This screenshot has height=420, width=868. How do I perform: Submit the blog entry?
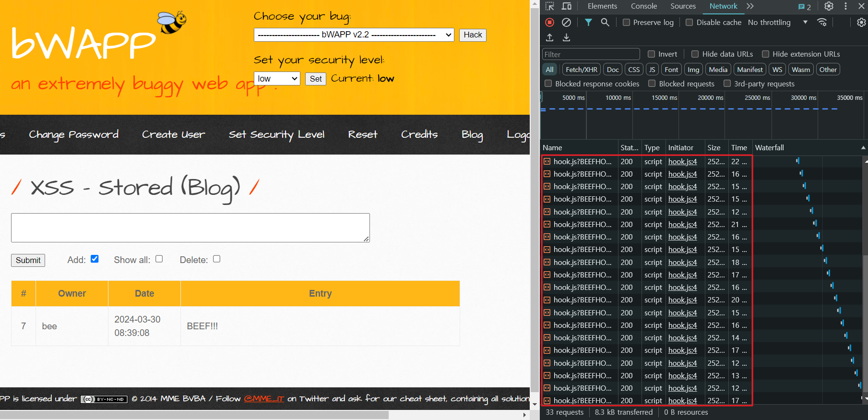click(28, 260)
